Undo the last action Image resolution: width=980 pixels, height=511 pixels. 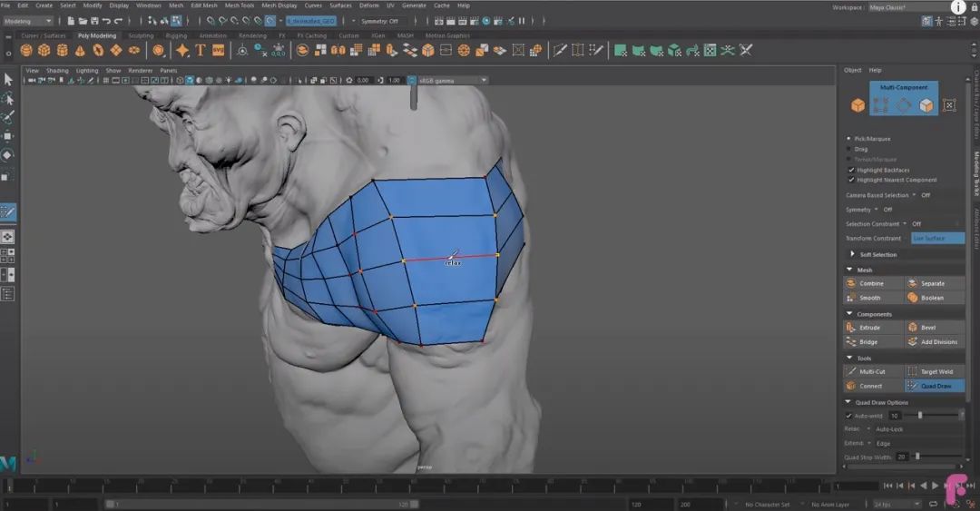tap(105, 21)
